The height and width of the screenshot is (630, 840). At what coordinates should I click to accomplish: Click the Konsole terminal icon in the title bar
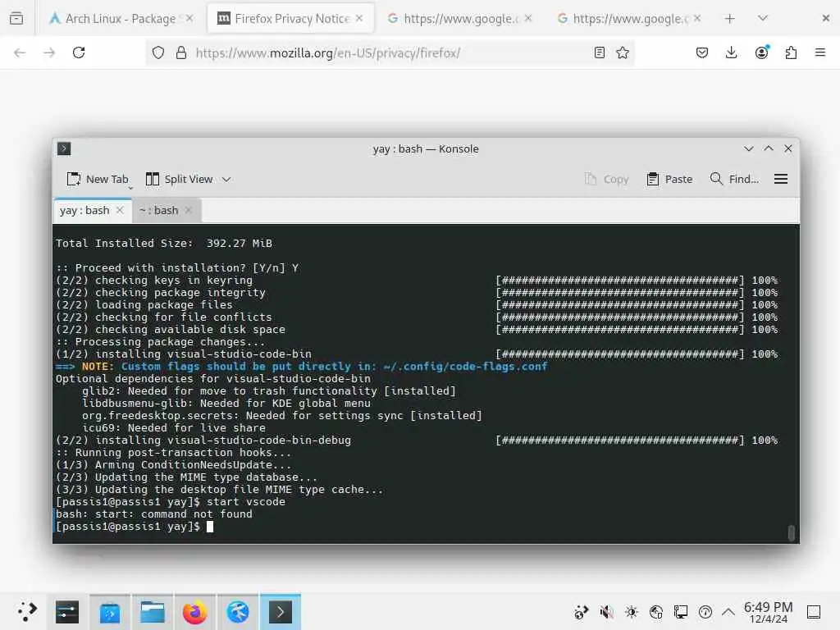[x=64, y=148]
